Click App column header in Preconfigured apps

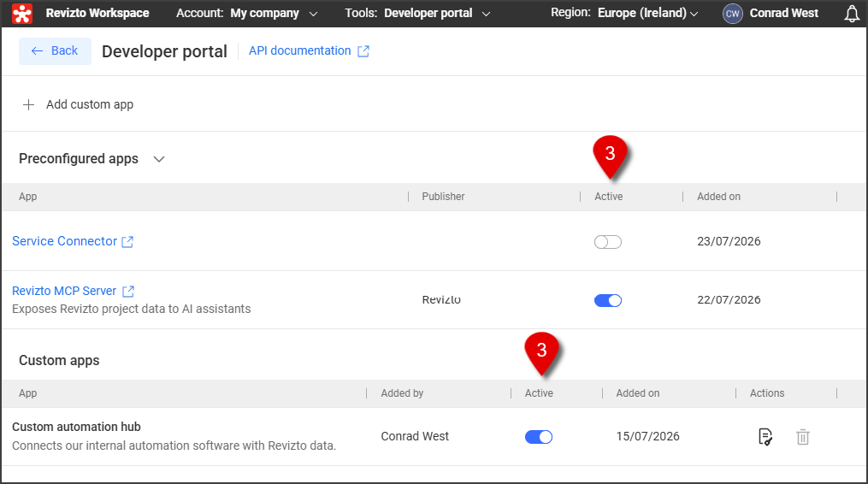click(27, 197)
